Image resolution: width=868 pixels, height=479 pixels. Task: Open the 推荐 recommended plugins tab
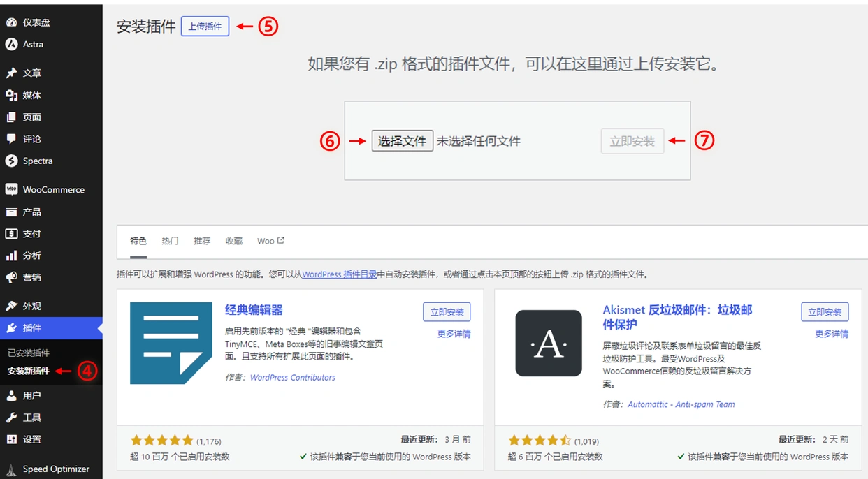(x=201, y=240)
